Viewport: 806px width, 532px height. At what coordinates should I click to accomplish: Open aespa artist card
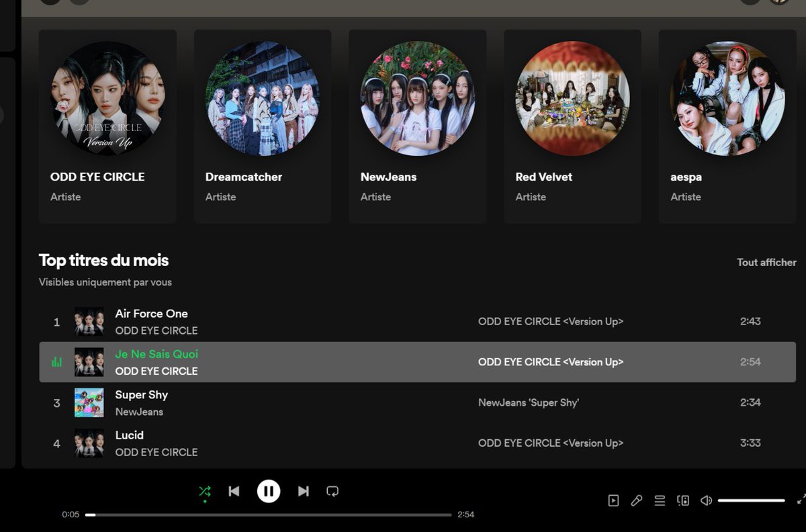click(727, 126)
